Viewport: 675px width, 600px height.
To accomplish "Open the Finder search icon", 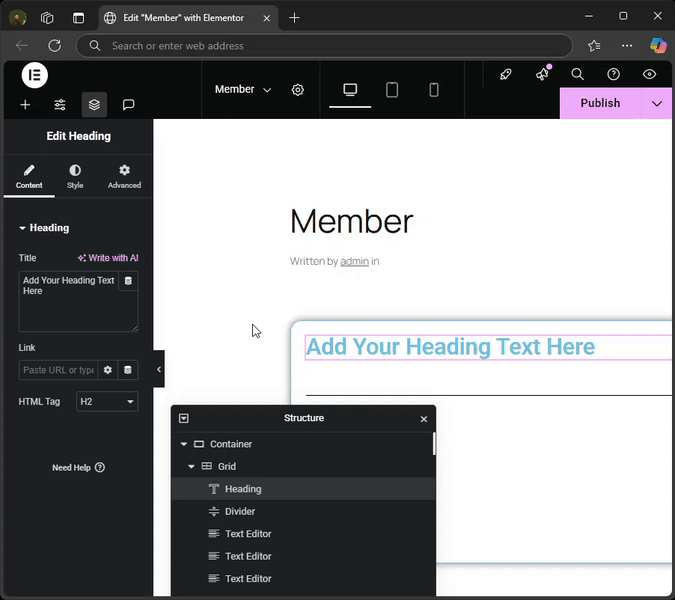I will tap(577, 74).
